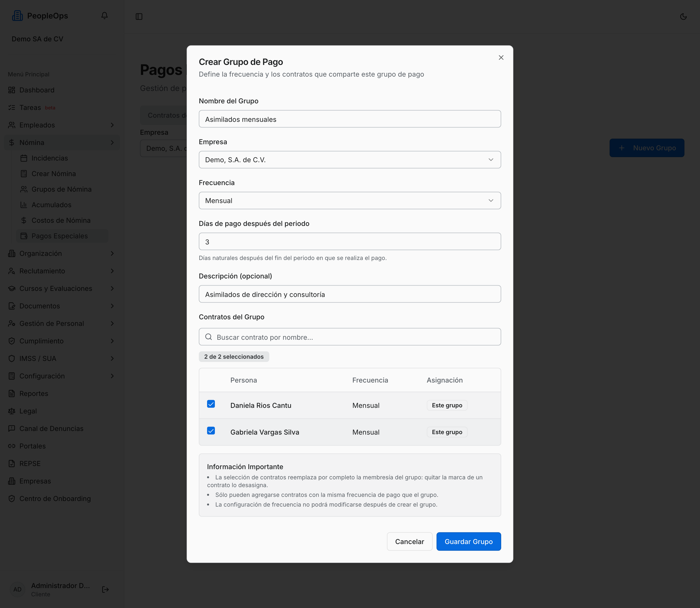
Task: Click the Persona column header
Action: (x=244, y=380)
